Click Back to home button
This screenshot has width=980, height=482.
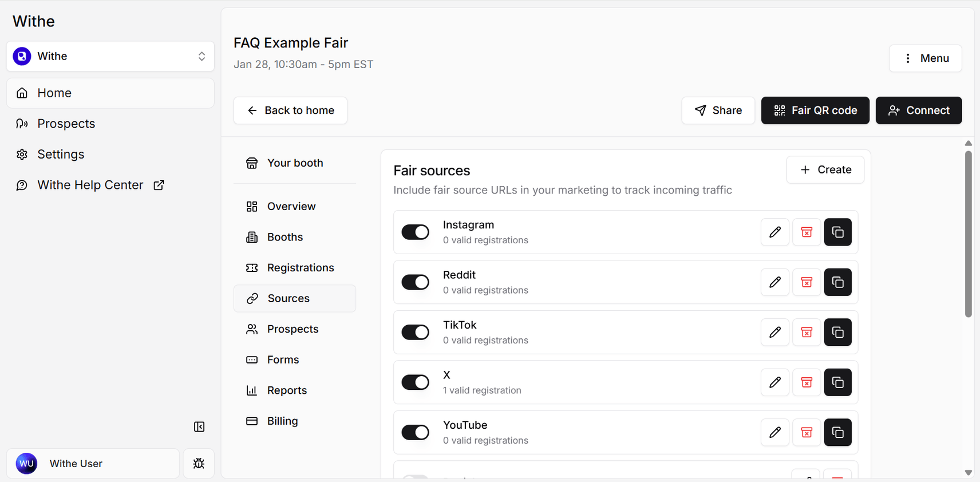click(x=290, y=110)
